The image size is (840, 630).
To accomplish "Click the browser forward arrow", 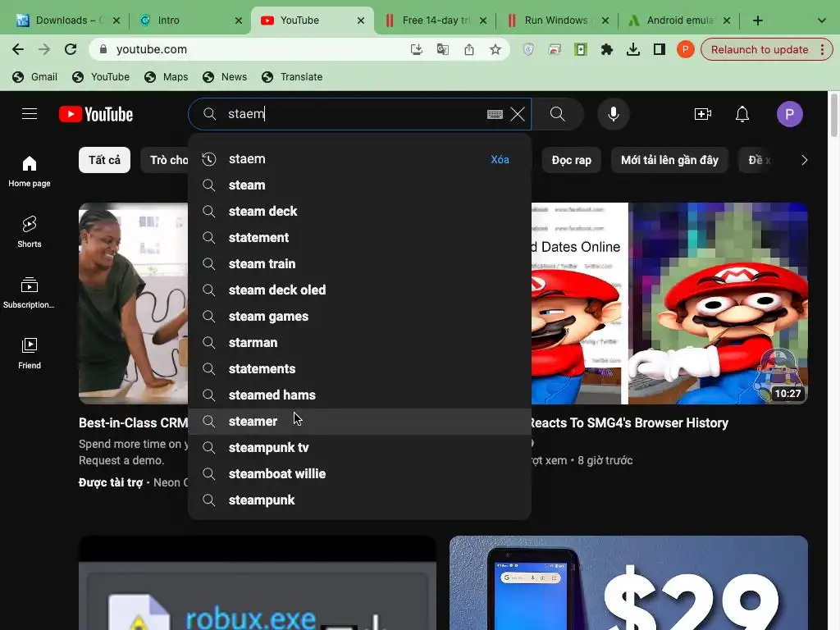I will pyautogui.click(x=44, y=49).
